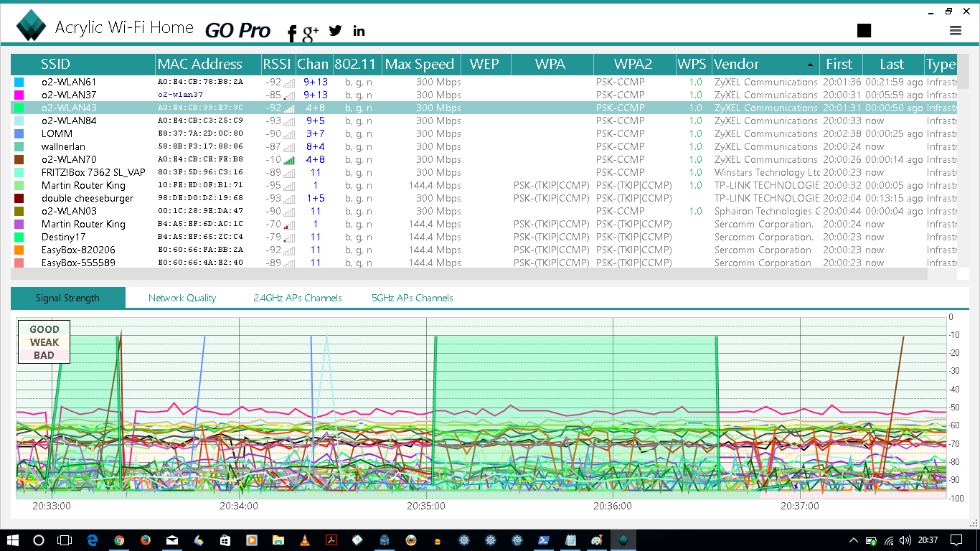This screenshot has height=551, width=980.
Task: Sort by the Max Speed column header
Action: click(421, 65)
